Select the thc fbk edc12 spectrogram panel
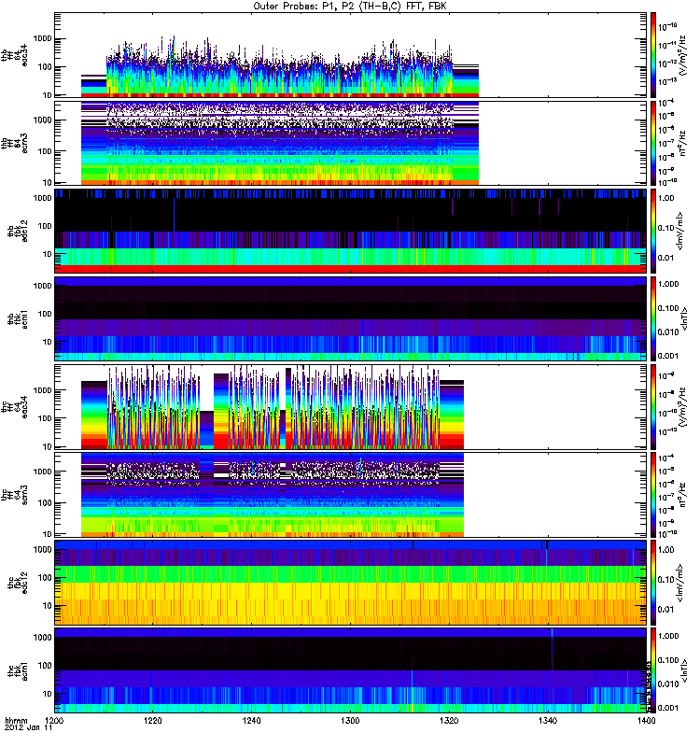 coord(351,583)
